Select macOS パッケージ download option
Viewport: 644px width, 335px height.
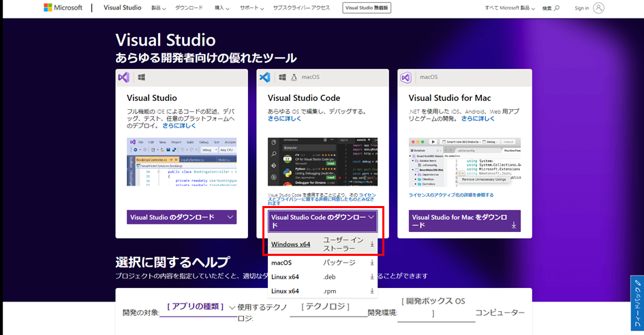[x=322, y=262]
